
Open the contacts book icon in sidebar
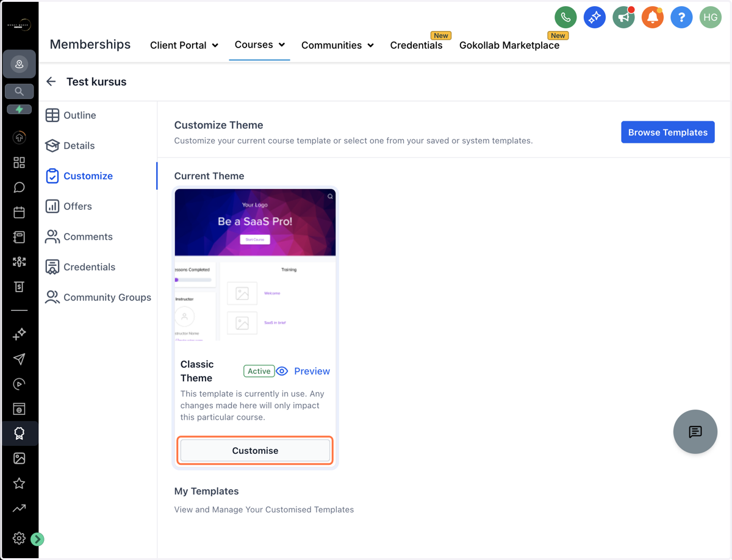20,237
